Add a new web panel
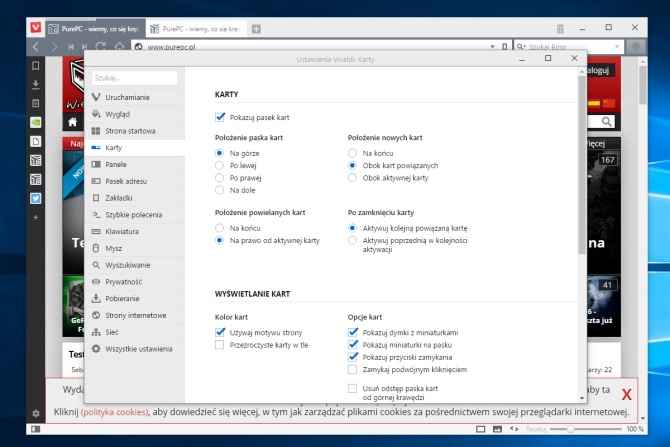 36,217
